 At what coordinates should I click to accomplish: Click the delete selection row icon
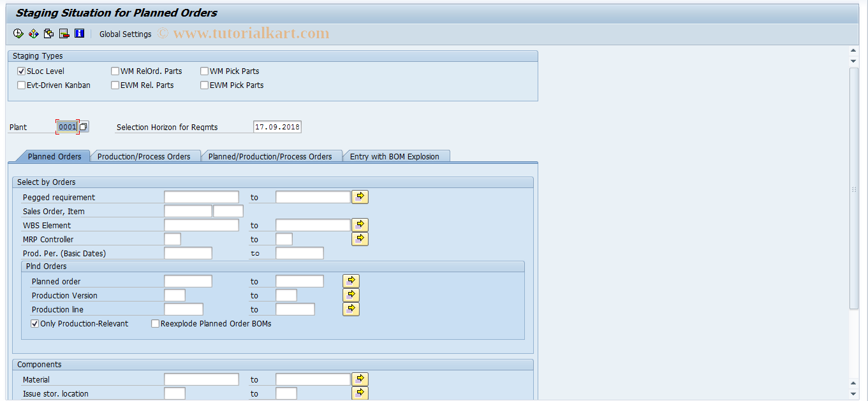pyautogui.click(x=64, y=33)
